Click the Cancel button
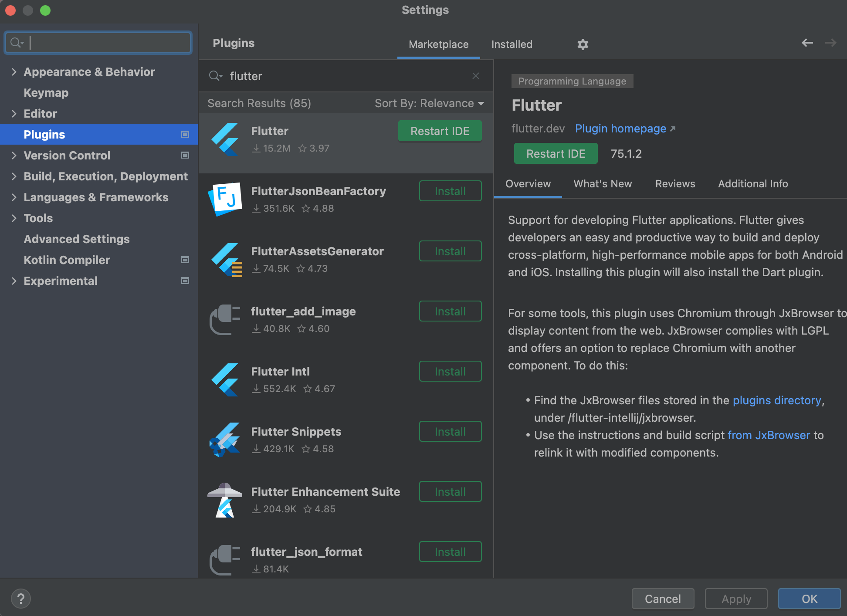This screenshot has height=616, width=847. 663,599
